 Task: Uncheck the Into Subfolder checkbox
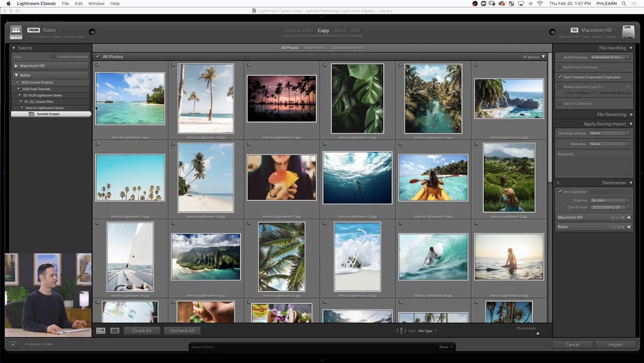tap(560, 192)
